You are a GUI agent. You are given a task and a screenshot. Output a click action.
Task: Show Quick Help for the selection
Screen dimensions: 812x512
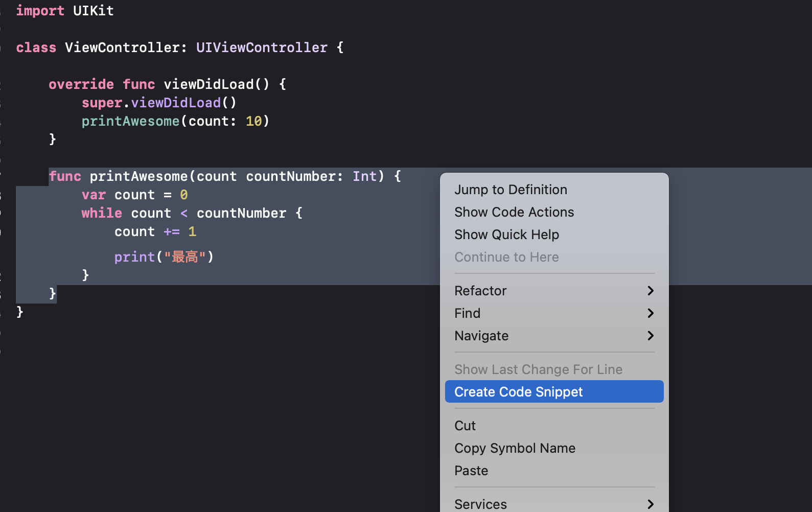pos(506,235)
